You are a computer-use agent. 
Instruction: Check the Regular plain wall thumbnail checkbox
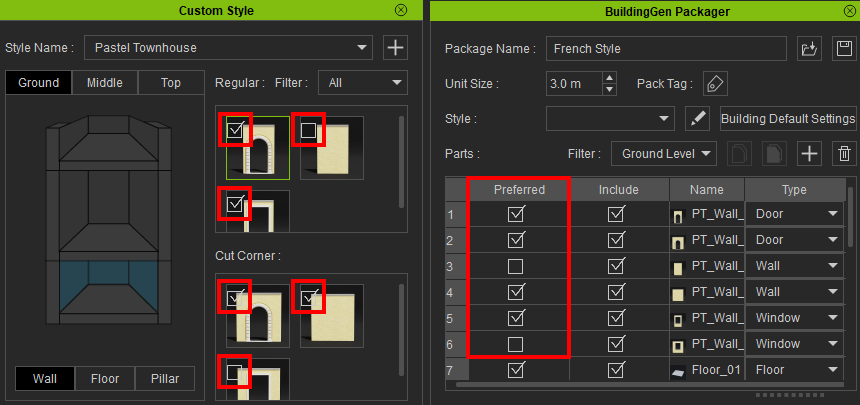click(308, 130)
